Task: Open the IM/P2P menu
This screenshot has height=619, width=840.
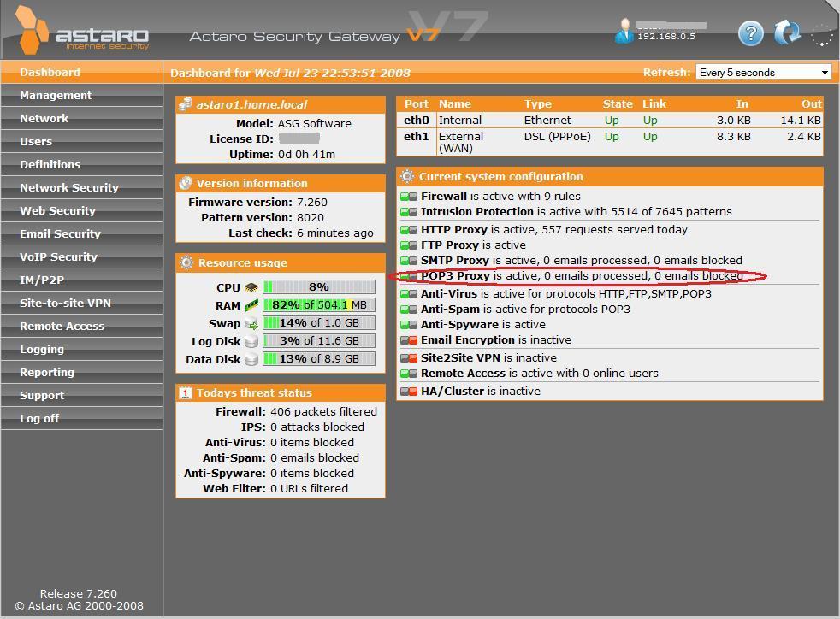Action: pyautogui.click(x=81, y=280)
